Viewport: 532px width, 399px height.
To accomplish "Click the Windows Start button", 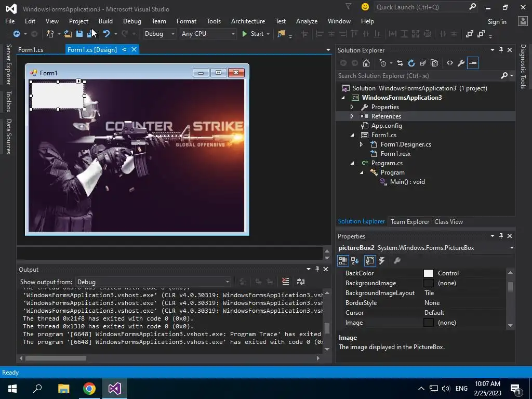I will (x=12, y=389).
